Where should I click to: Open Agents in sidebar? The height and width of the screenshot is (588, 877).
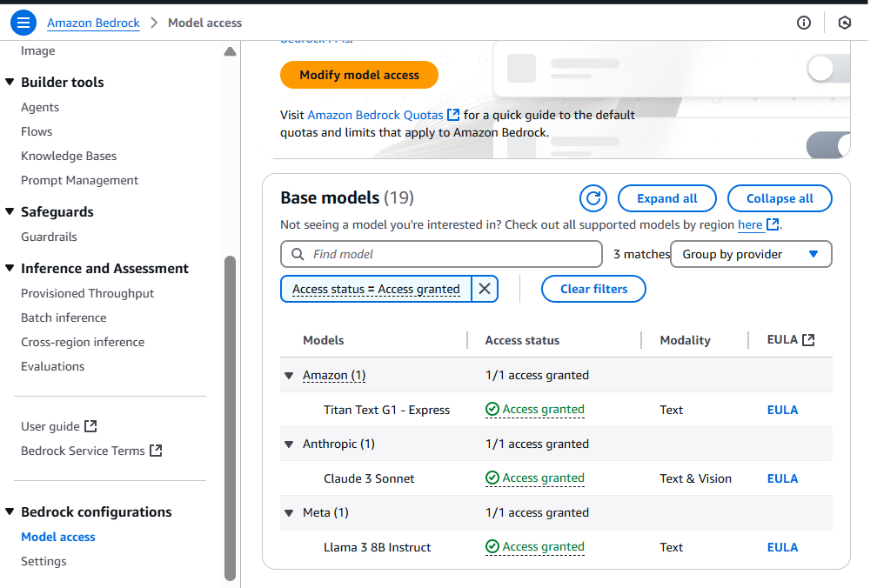click(x=40, y=107)
